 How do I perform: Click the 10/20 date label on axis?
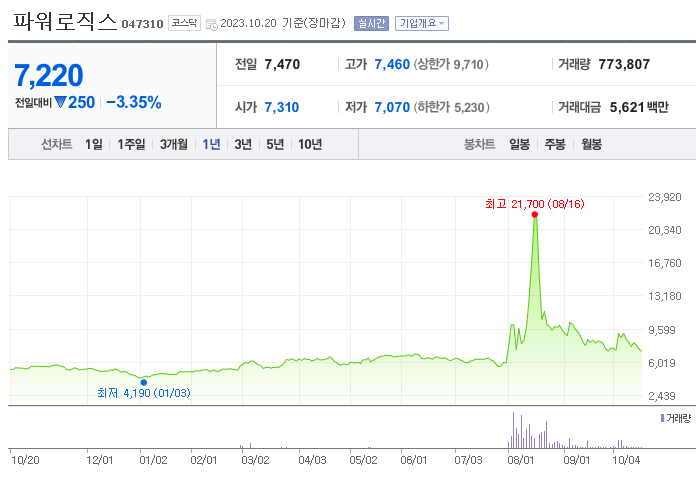[x=25, y=460]
